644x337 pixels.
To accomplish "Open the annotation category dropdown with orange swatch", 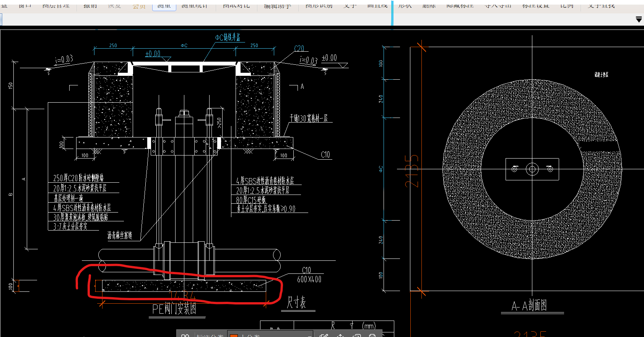I will tap(270, 334).
